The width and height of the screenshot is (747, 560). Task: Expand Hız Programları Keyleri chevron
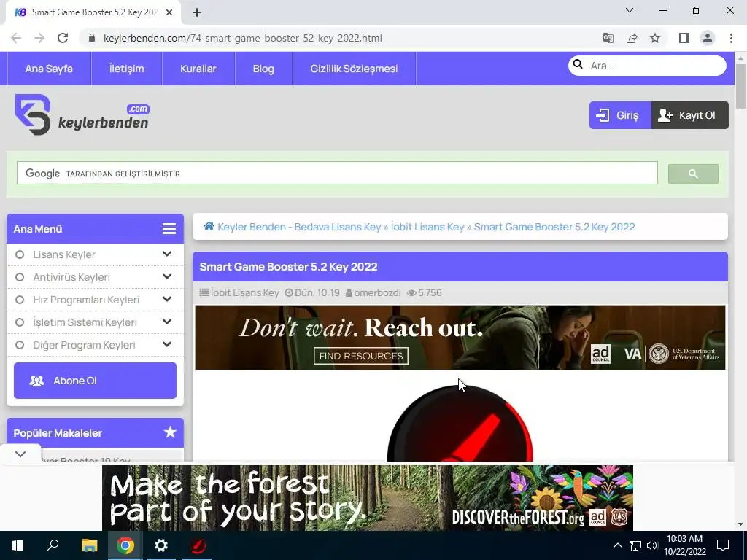pos(167,299)
